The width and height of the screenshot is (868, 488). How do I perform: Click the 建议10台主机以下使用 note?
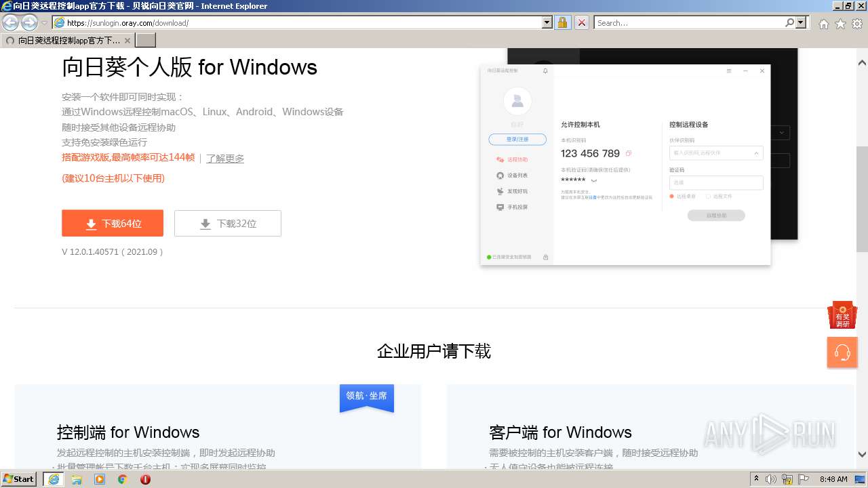(113, 178)
